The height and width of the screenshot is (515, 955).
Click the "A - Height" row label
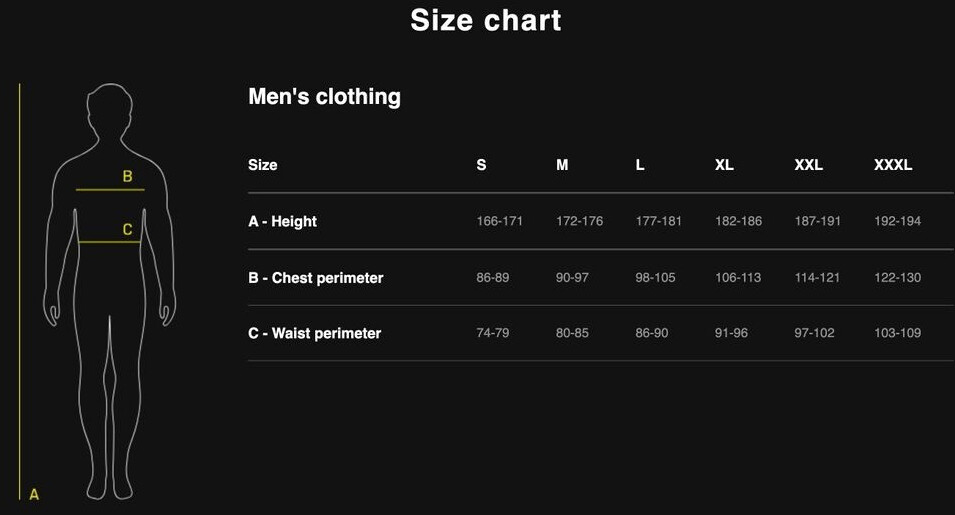click(x=282, y=221)
